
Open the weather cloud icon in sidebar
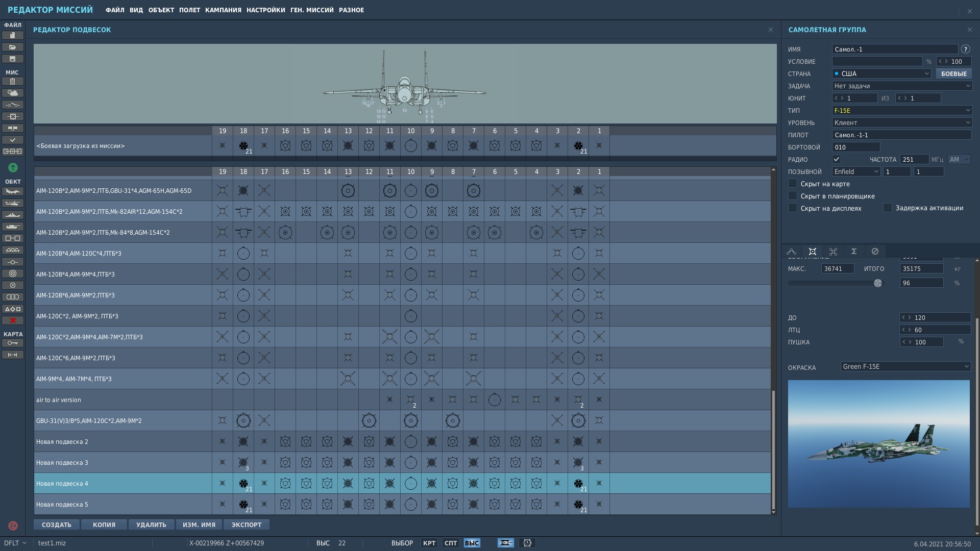pyautogui.click(x=13, y=93)
